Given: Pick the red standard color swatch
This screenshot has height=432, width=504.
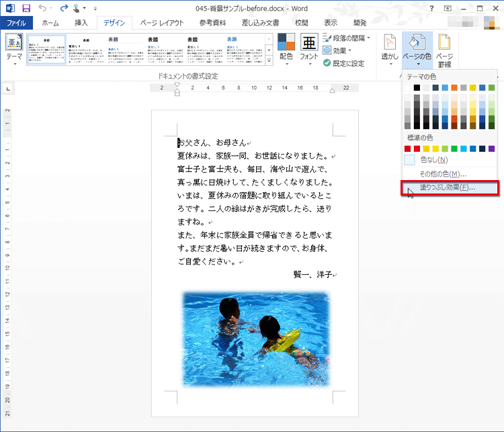Looking at the screenshot, I should [x=417, y=148].
